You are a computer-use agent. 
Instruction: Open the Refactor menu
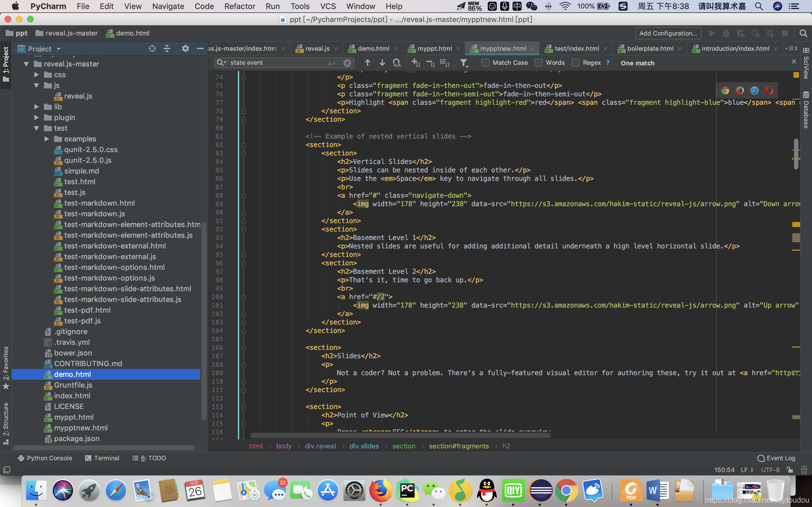click(x=239, y=6)
